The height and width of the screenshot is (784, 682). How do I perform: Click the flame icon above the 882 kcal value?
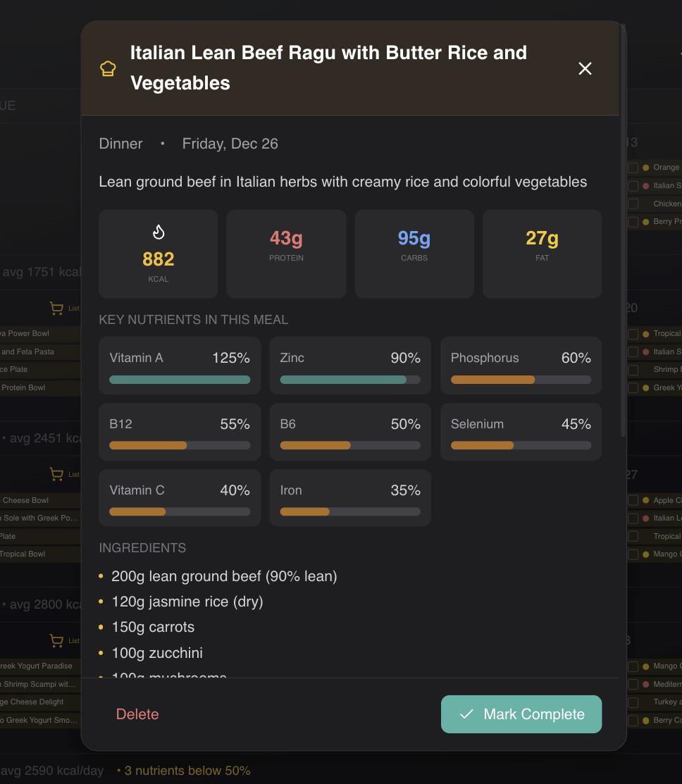pyautogui.click(x=158, y=231)
